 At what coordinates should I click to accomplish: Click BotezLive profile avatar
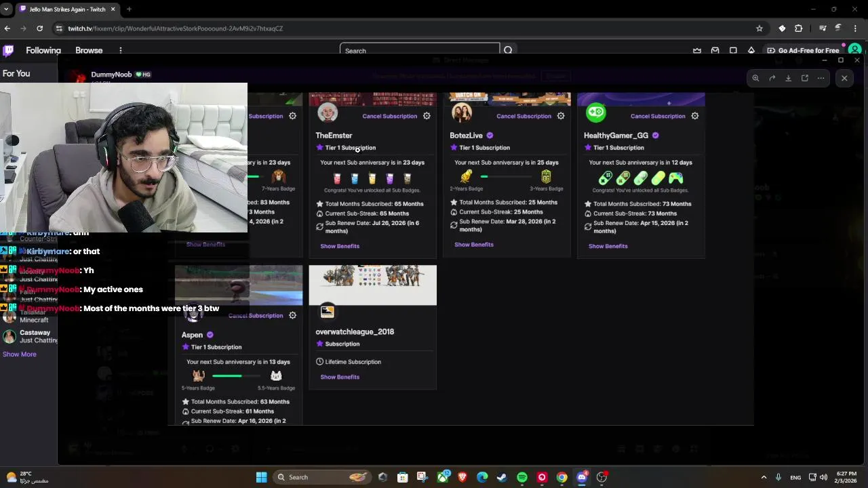pos(462,113)
